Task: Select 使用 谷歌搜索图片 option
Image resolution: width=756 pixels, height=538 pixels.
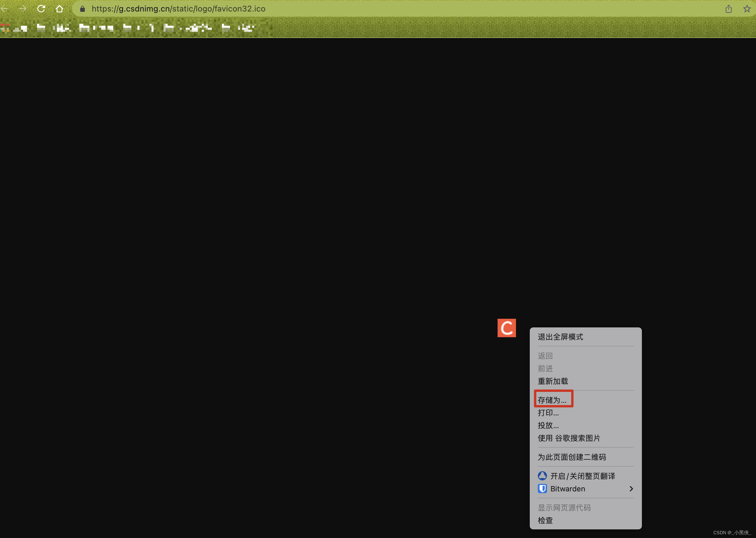Action: coord(569,438)
